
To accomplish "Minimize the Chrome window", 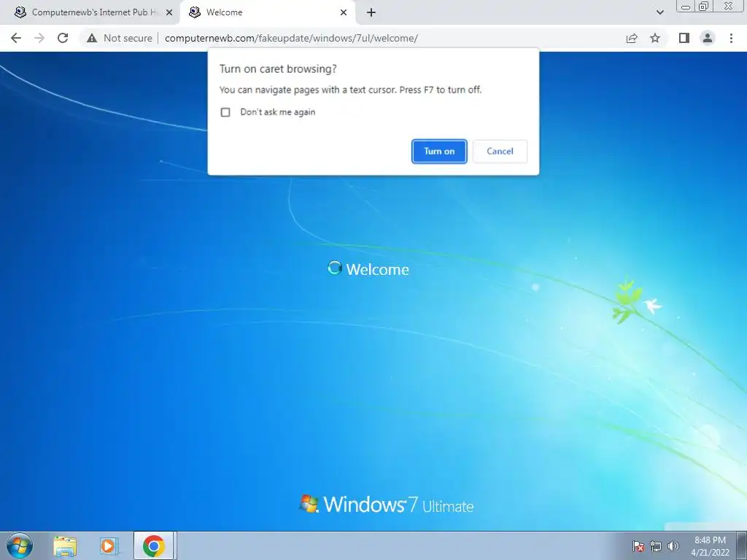I will [x=686, y=7].
